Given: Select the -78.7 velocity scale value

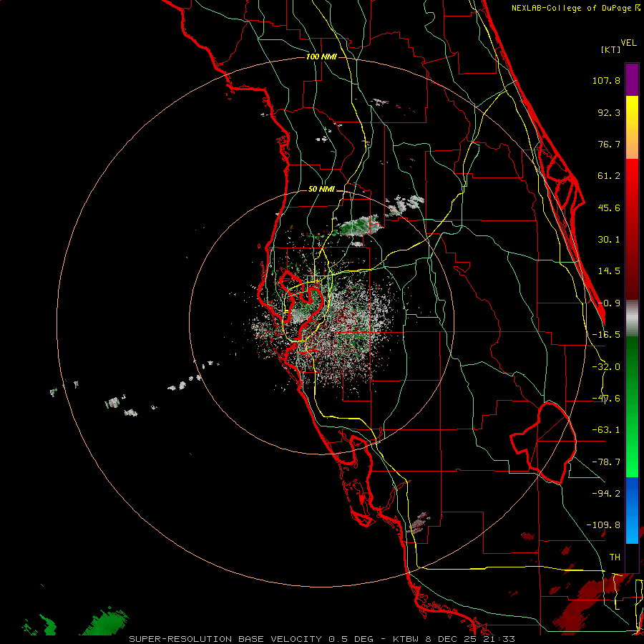Looking at the screenshot, I should point(606,462).
